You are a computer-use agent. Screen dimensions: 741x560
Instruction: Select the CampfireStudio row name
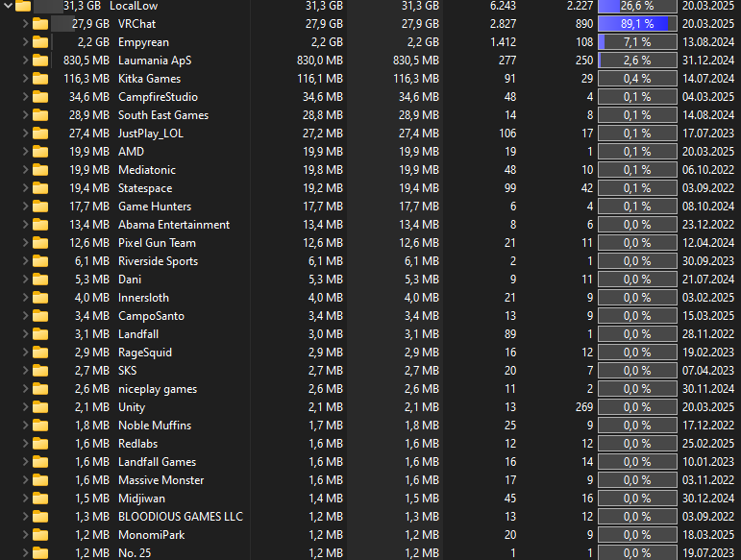[158, 97]
